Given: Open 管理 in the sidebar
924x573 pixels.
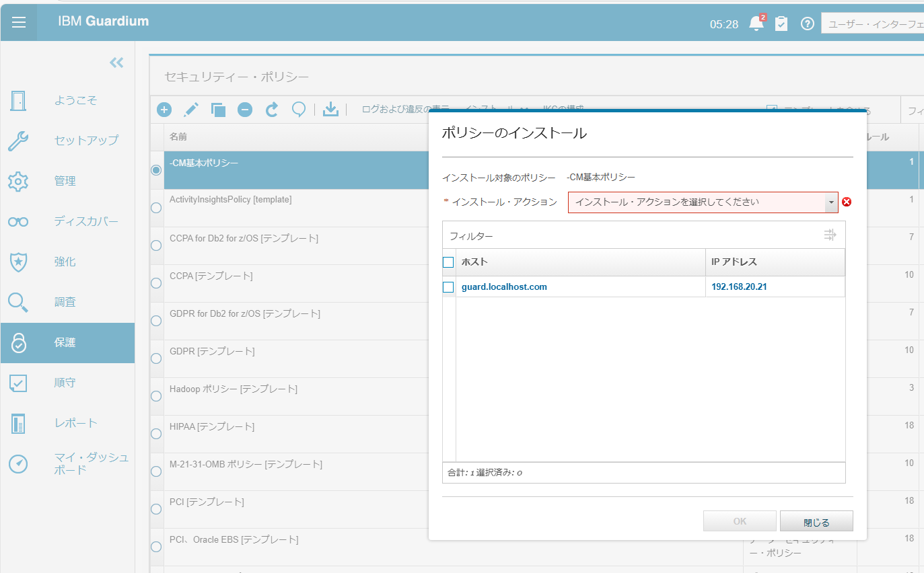Looking at the screenshot, I should pyautogui.click(x=65, y=181).
